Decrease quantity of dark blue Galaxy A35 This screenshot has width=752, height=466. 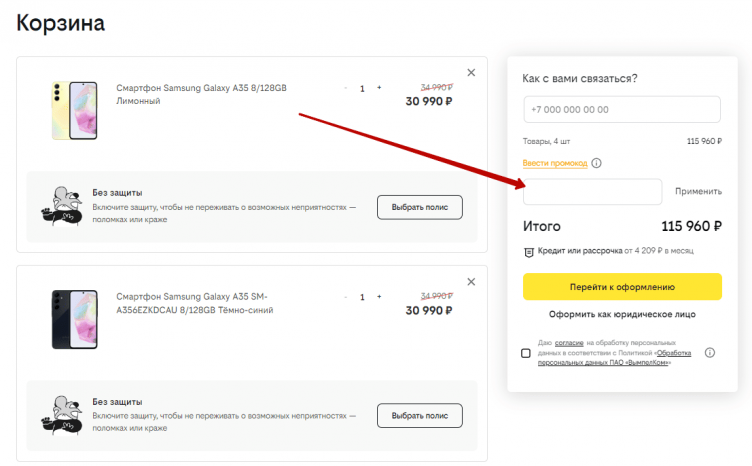(x=346, y=297)
